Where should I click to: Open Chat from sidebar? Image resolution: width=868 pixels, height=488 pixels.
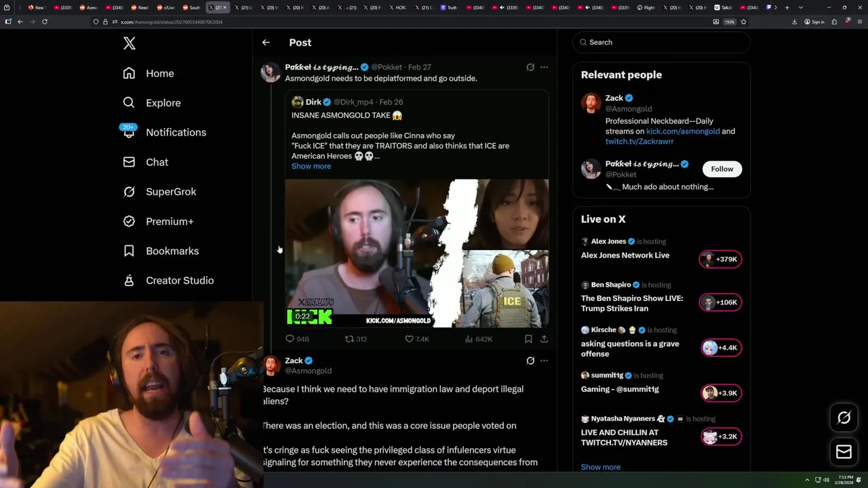click(x=145, y=162)
